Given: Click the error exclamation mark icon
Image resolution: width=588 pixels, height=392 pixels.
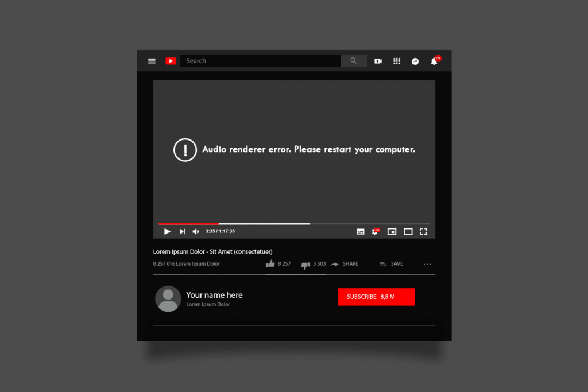Looking at the screenshot, I should pyautogui.click(x=185, y=150).
